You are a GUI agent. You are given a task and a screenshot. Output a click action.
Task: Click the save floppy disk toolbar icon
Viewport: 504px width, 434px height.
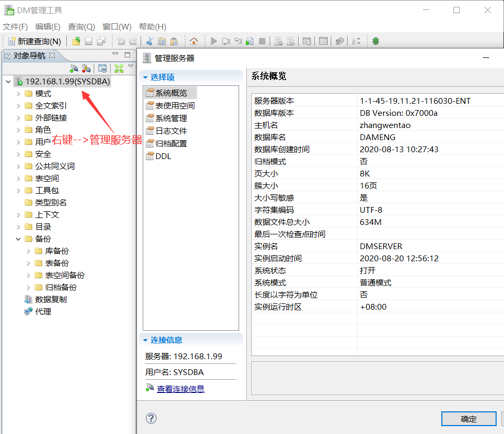[88, 41]
